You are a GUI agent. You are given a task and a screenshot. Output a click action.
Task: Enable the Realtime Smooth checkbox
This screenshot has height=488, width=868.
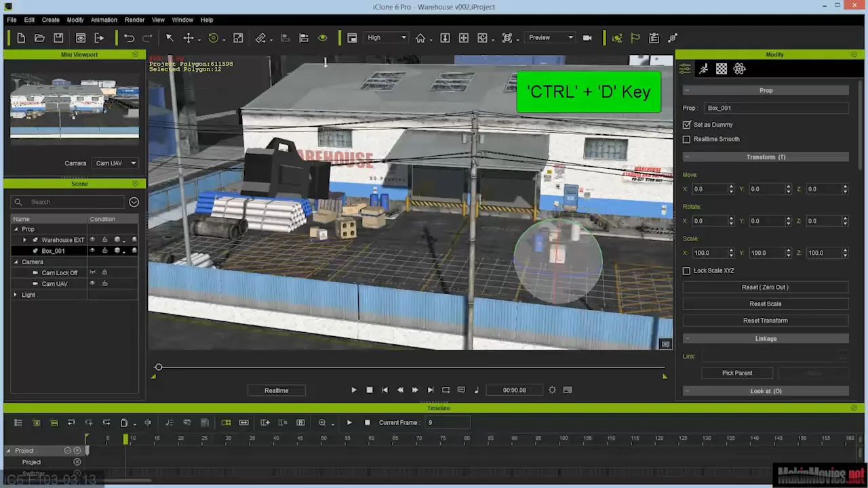pos(686,139)
